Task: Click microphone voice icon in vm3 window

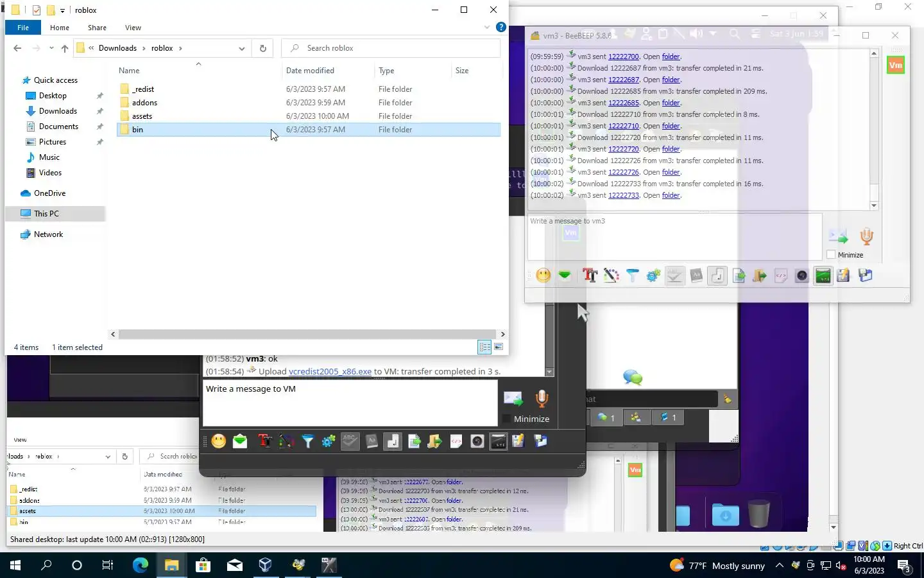Action: [866, 236]
